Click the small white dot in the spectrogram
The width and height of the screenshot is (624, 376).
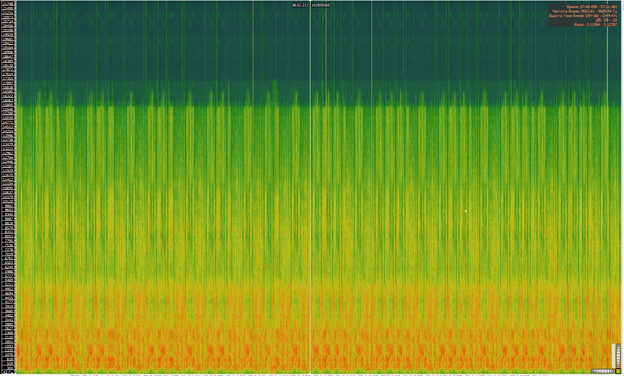[465, 211]
